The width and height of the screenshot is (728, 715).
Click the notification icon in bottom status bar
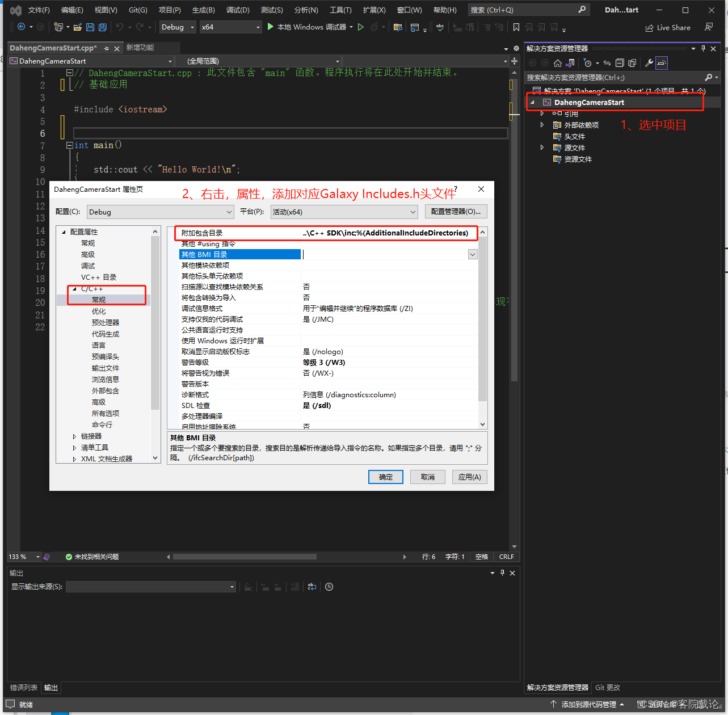click(10, 704)
